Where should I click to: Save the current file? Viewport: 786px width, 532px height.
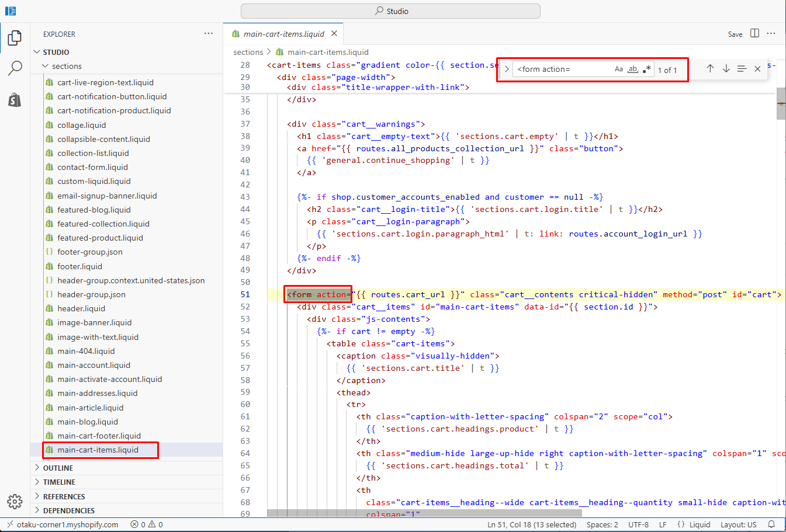pyautogui.click(x=735, y=34)
